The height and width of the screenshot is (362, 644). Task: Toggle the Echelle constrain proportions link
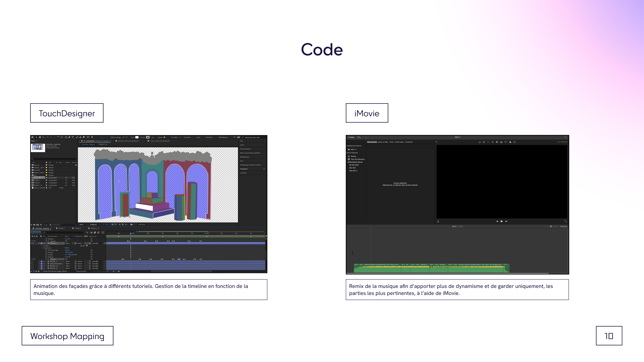tap(66, 255)
